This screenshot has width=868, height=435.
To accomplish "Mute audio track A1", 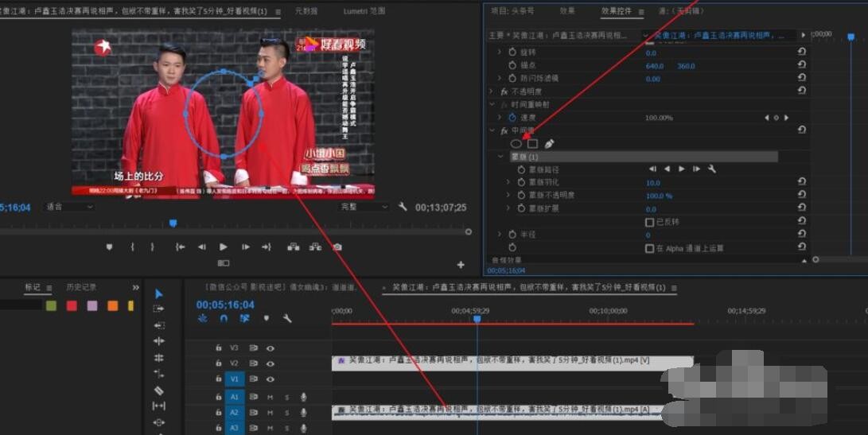I will pyautogui.click(x=271, y=397).
